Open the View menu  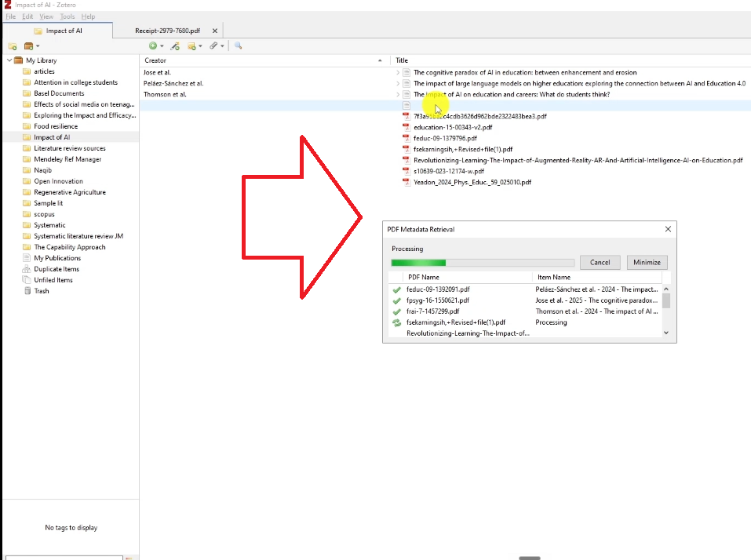(46, 16)
